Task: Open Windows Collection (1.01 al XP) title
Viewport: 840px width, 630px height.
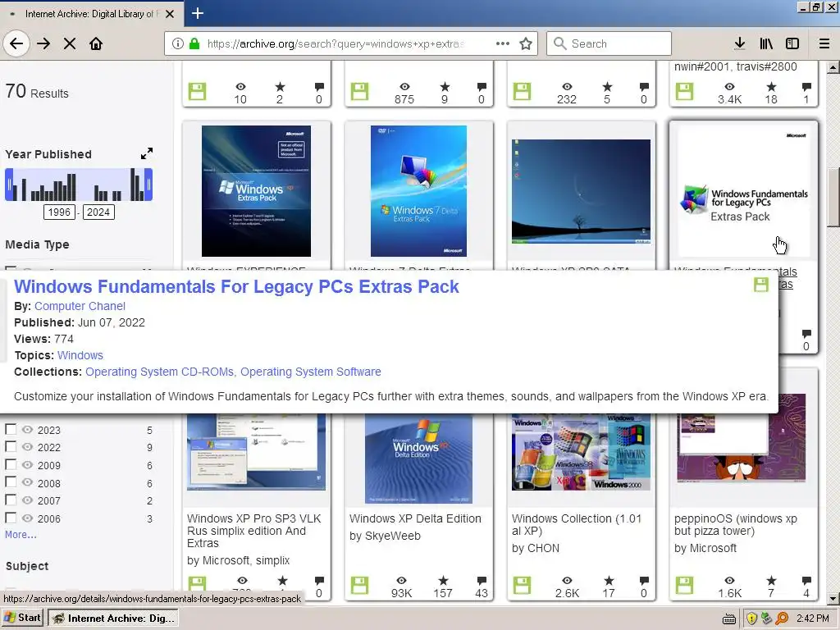Action: [x=577, y=524]
